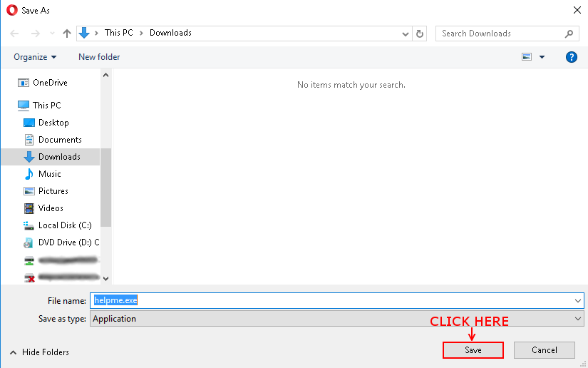The image size is (588, 368).
Task: Open the Organize menu
Action: coord(35,57)
